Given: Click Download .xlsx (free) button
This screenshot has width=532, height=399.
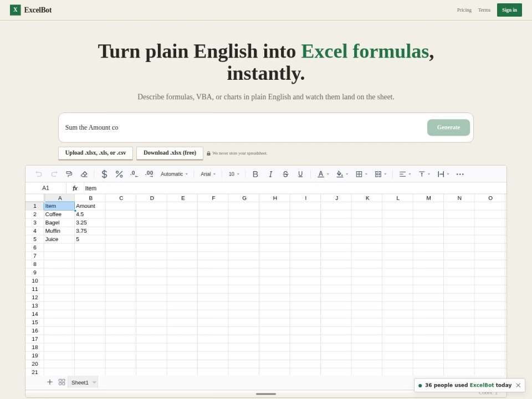Looking at the screenshot, I should click(170, 153).
